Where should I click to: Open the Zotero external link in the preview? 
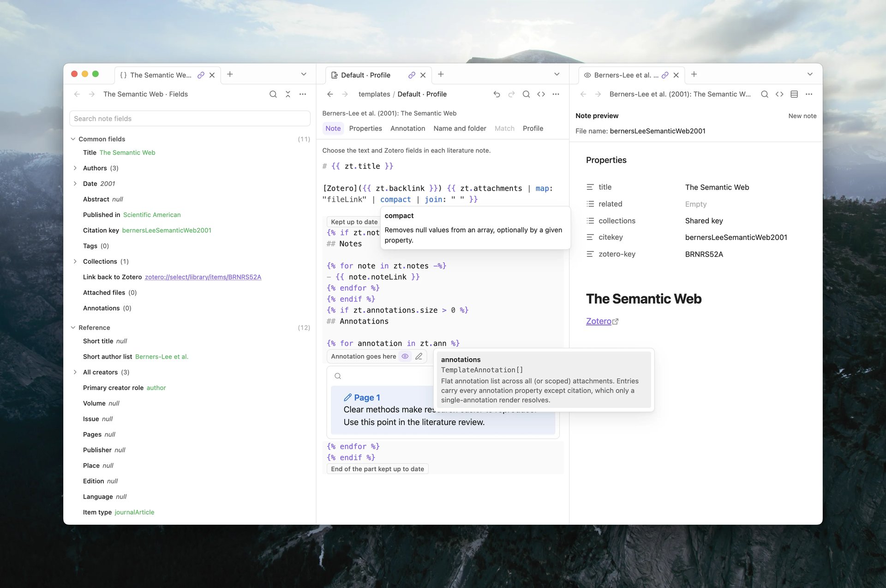click(x=602, y=321)
